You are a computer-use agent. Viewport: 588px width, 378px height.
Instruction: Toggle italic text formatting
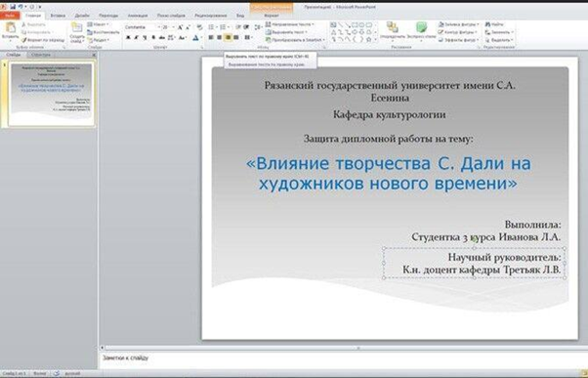pyautogui.click(x=137, y=37)
